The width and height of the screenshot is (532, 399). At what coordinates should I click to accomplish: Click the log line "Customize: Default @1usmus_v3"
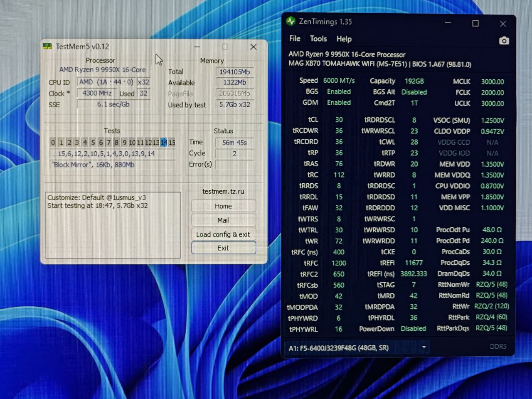click(x=96, y=197)
